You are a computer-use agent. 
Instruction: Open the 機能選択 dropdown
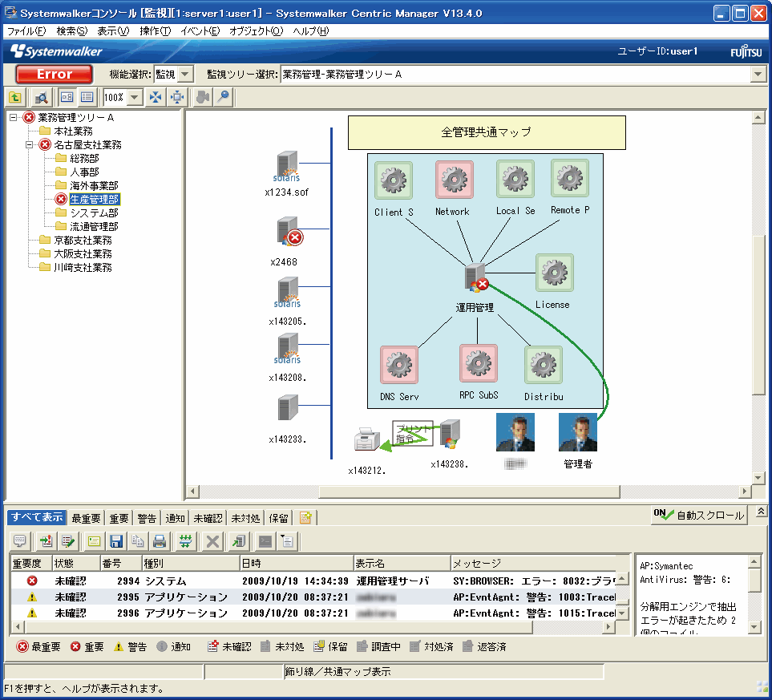(x=185, y=75)
